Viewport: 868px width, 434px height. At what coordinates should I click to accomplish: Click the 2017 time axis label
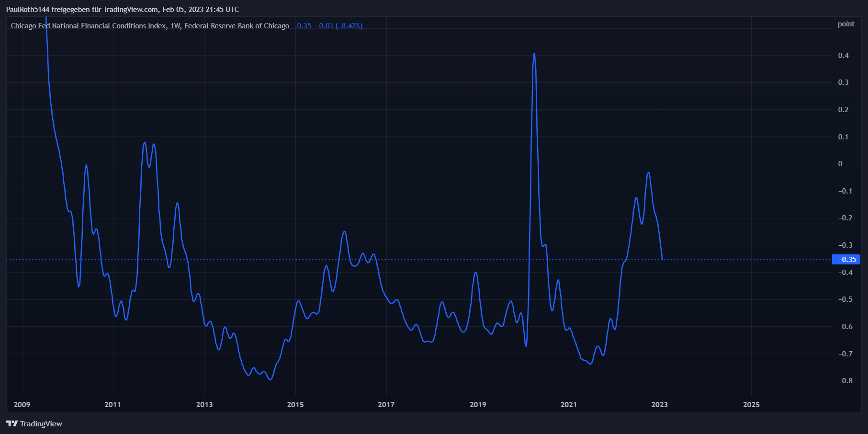(x=386, y=405)
